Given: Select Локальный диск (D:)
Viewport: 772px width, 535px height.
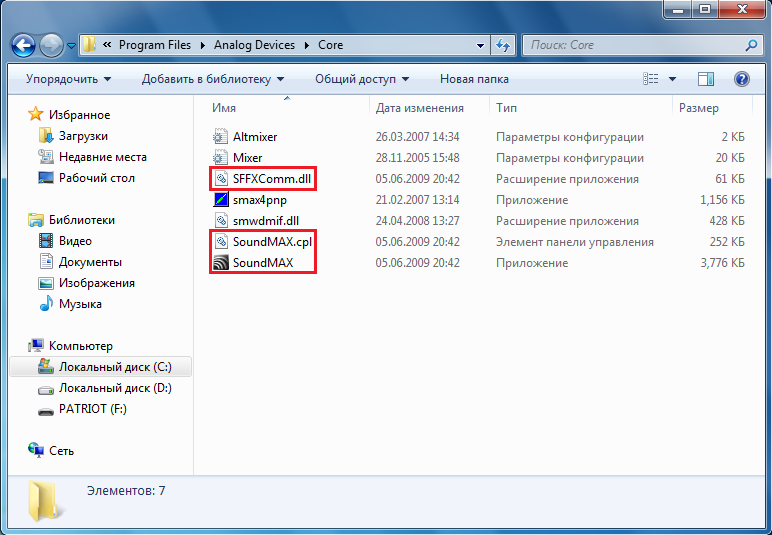Looking at the screenshot, I should pos(115,388).
